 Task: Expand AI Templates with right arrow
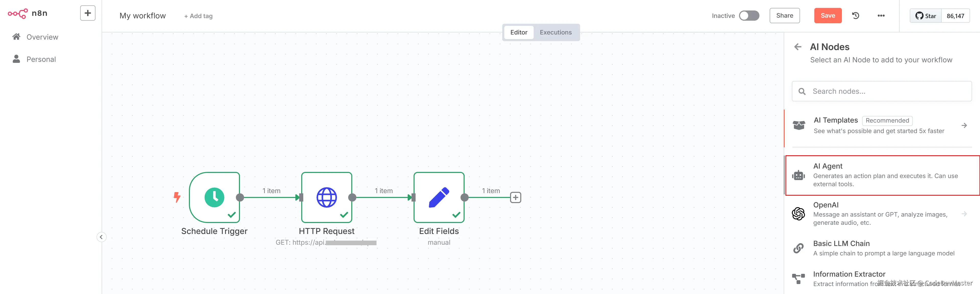pyautogui.click(x=964, y=125)
